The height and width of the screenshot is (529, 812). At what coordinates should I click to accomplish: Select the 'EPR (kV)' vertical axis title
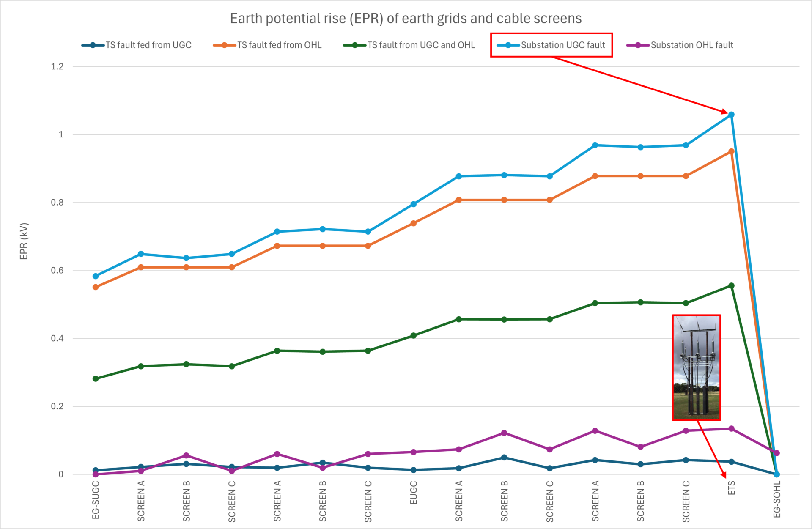24,241
